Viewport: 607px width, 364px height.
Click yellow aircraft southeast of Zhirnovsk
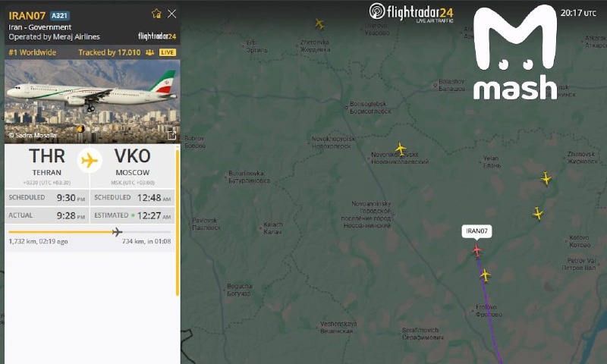click(x=546, y=178)
